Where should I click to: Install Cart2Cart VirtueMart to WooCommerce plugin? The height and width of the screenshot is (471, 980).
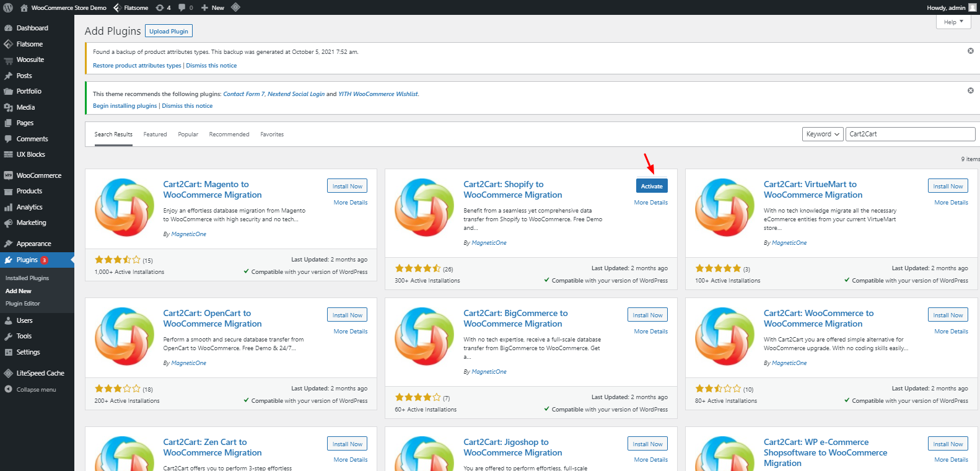point(948,186)
